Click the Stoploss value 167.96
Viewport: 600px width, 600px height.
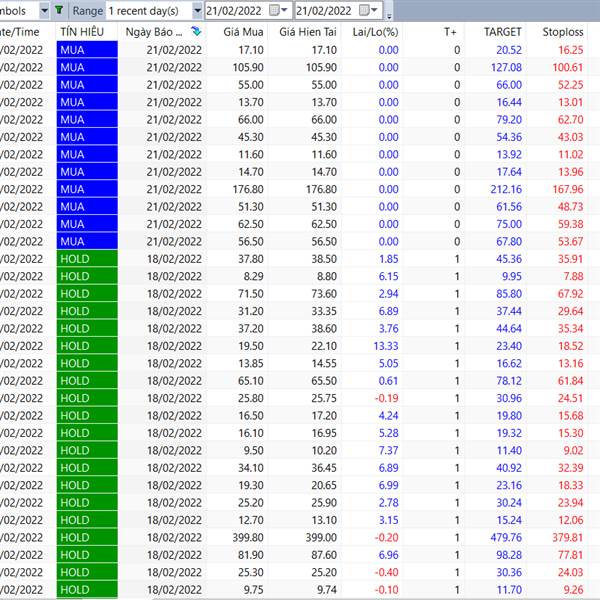(568, 189)
